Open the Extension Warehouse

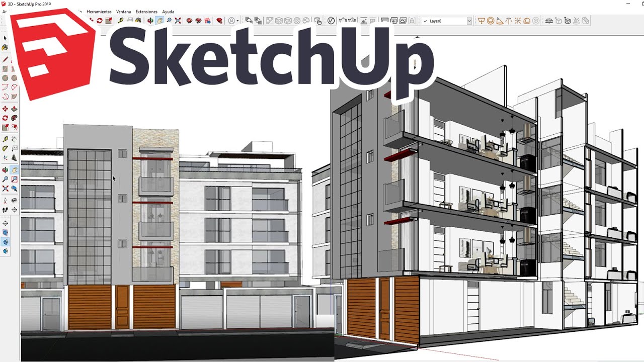tap(199, 21)
